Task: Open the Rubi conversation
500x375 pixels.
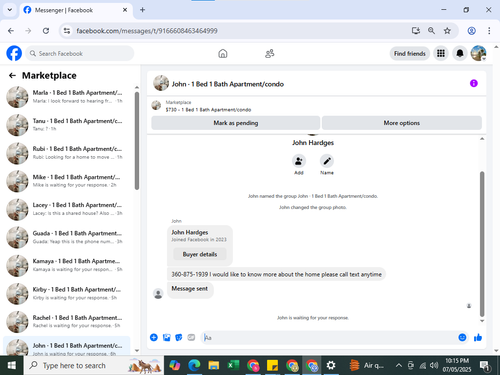Action: (67, 153)
